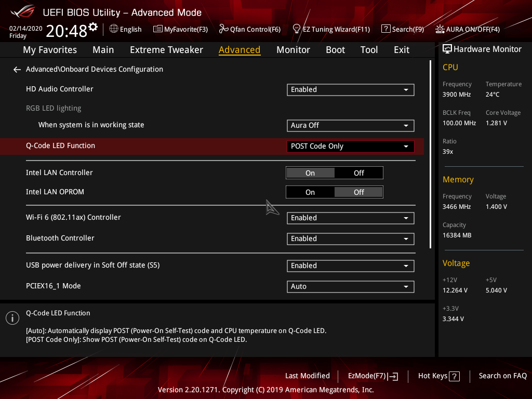Image resolution: width=532 pixels, height=399 pixels.
Task: Set Intel LAN OPROM to Off
Action: pyautogui.click(x=358, y=192)
